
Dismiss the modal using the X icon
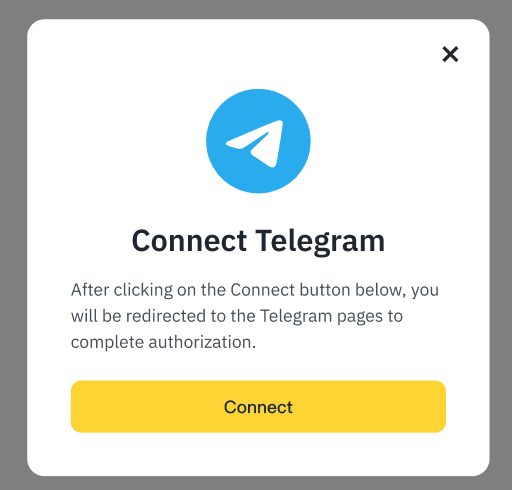coord(450,54)
